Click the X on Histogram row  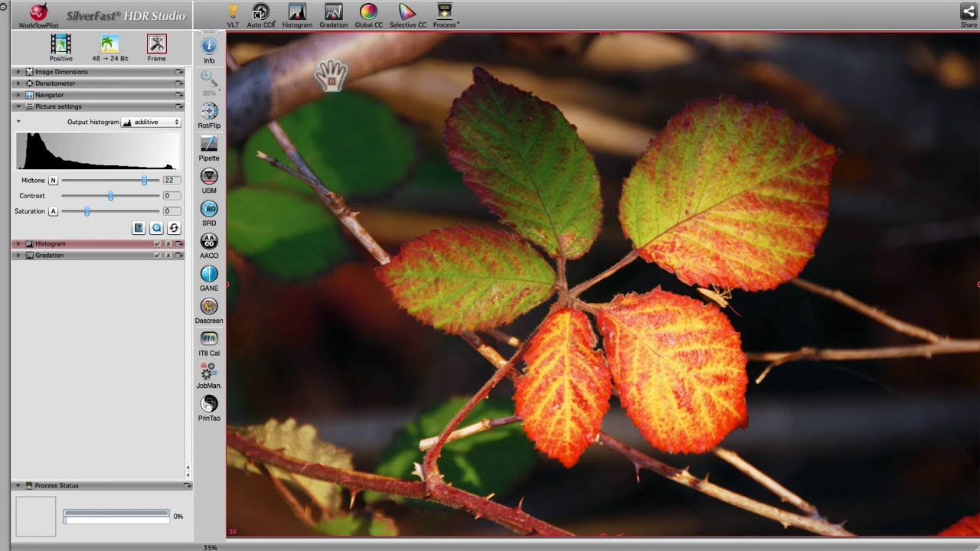168,244
